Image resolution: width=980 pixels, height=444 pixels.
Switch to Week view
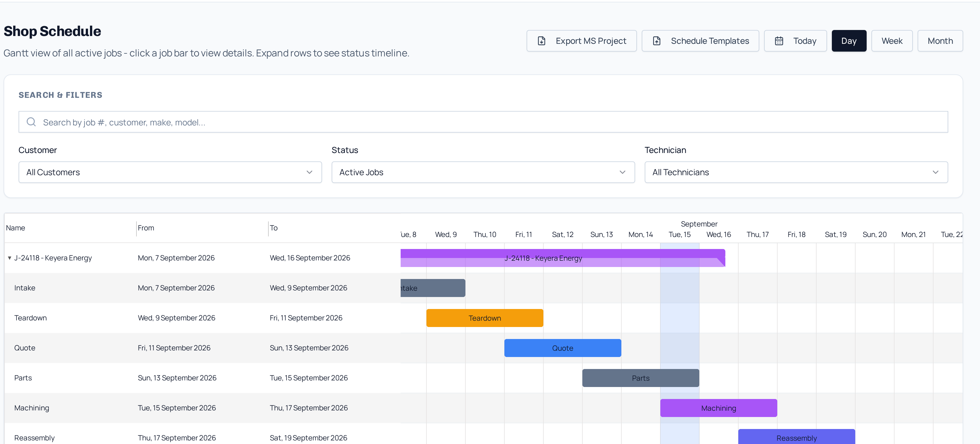point(892,41)
